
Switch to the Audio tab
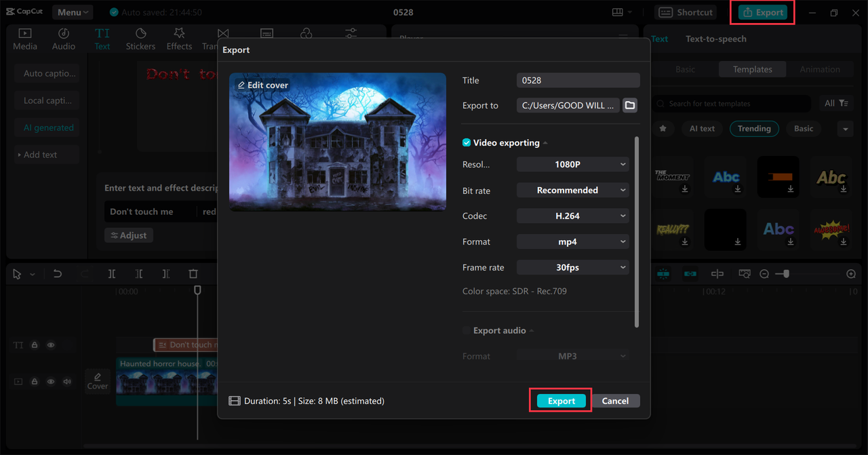(64, 39)
